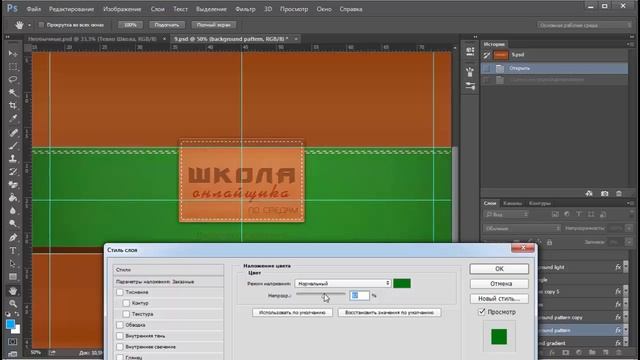Screen dimensions: 640x360
Task: Open the Фильтр menu
Action: click(x=245, y=9)
